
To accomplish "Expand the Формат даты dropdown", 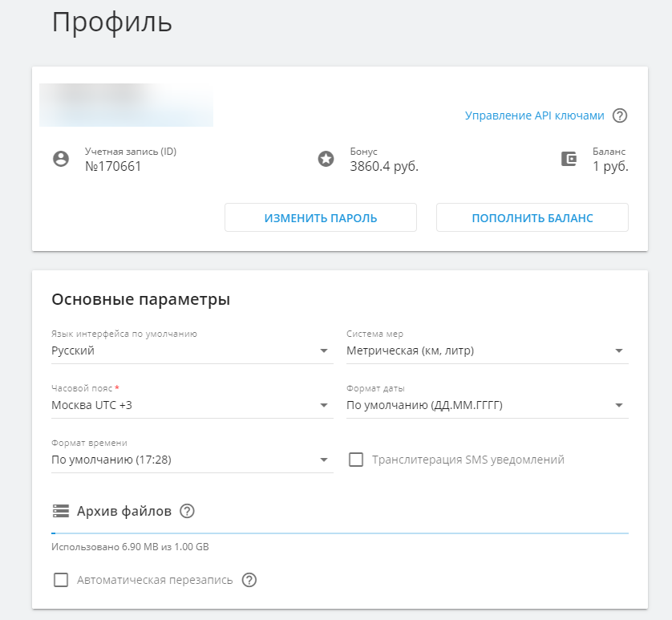I will (x=486, y=405).
